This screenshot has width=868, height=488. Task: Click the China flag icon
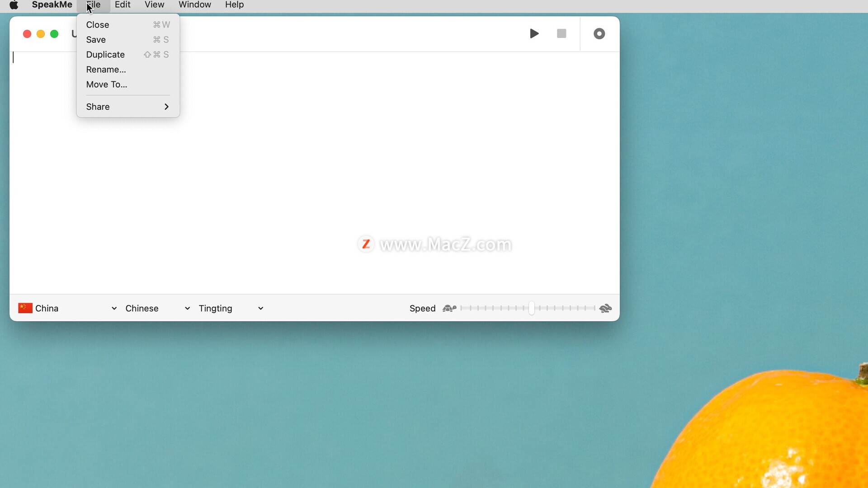pyautogui.click(x=25, y=308)
